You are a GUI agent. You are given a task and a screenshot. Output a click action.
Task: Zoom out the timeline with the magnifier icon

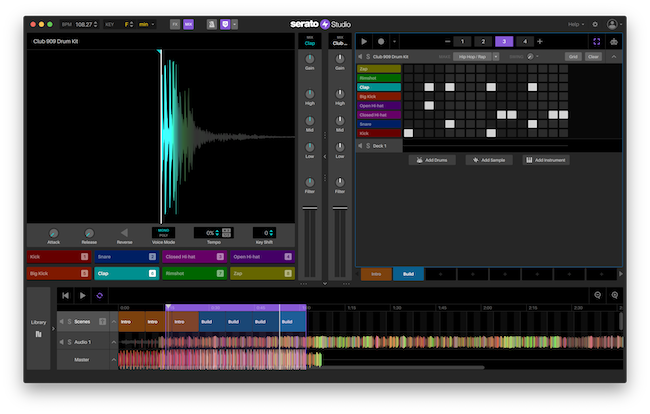[597, 295]
